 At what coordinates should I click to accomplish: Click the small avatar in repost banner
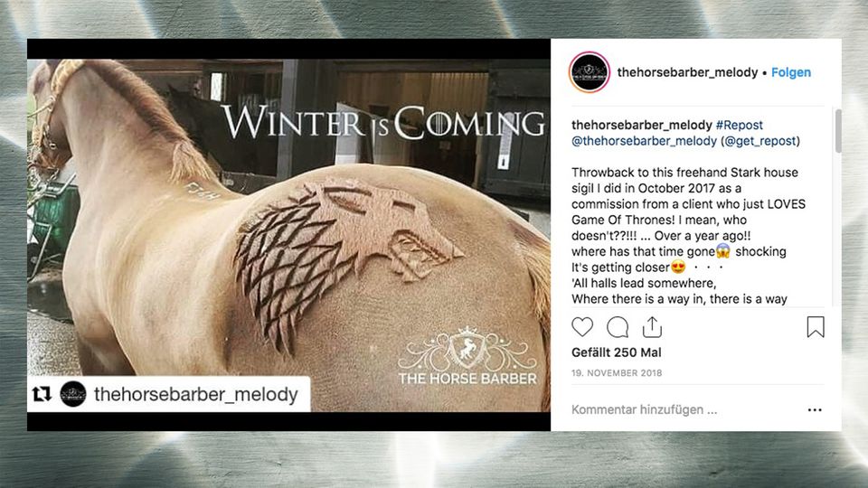(72, 394)
